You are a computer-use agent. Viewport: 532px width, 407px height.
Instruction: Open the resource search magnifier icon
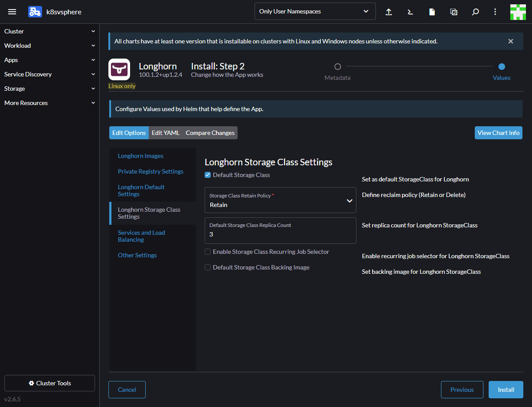(x=475, y=12)
